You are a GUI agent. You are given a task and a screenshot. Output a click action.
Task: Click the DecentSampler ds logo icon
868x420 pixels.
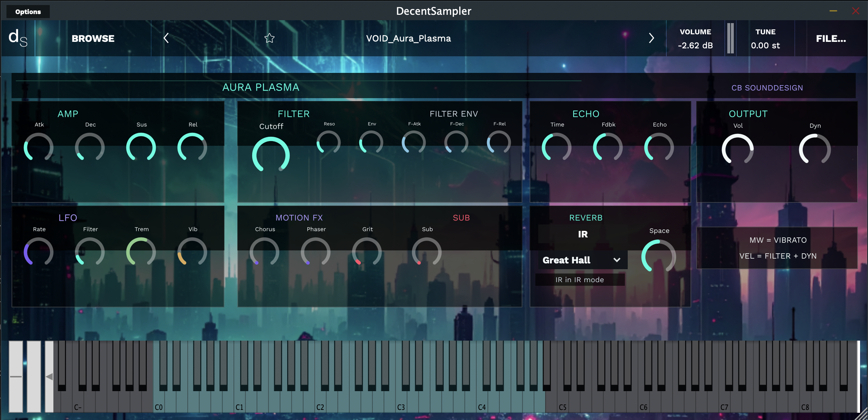tap(18, 38)
